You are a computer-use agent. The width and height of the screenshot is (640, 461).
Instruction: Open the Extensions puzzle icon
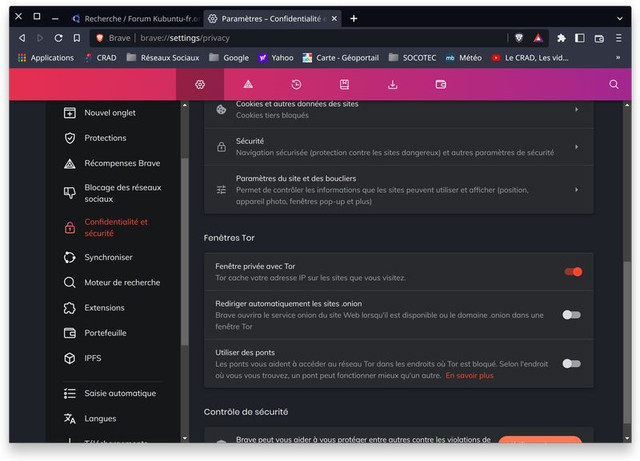pyautogui.click(x=561, y=38)
